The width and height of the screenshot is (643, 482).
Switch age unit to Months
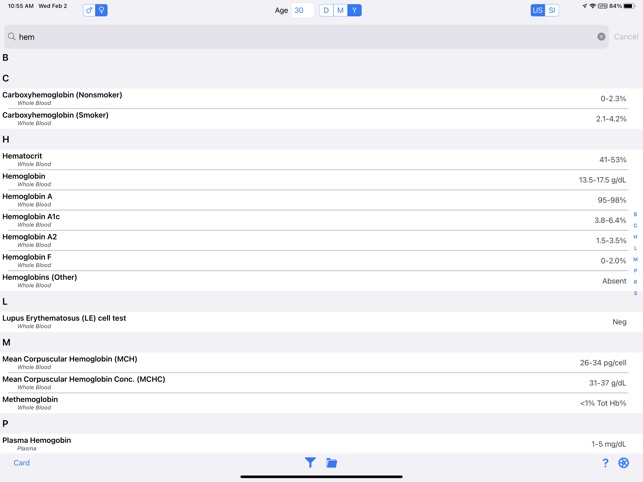tap(340, 10)
